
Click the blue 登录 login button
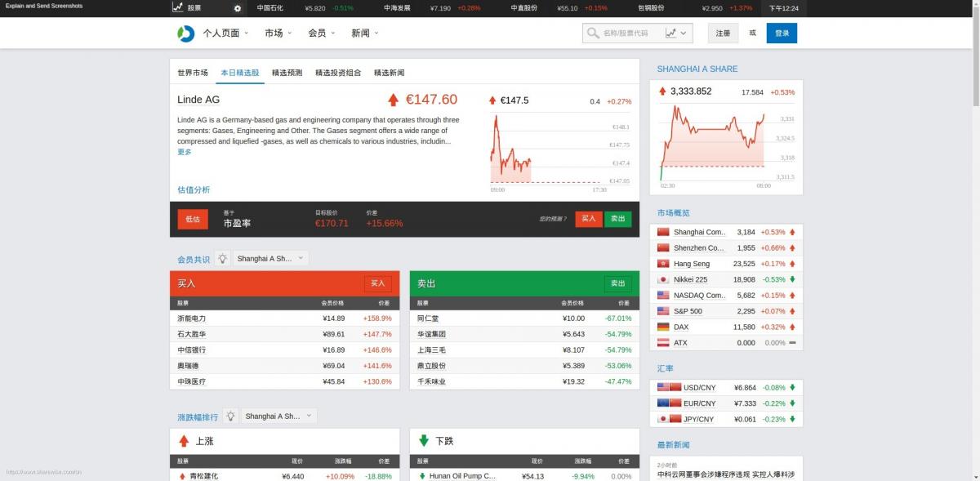(x=782, y=33)
